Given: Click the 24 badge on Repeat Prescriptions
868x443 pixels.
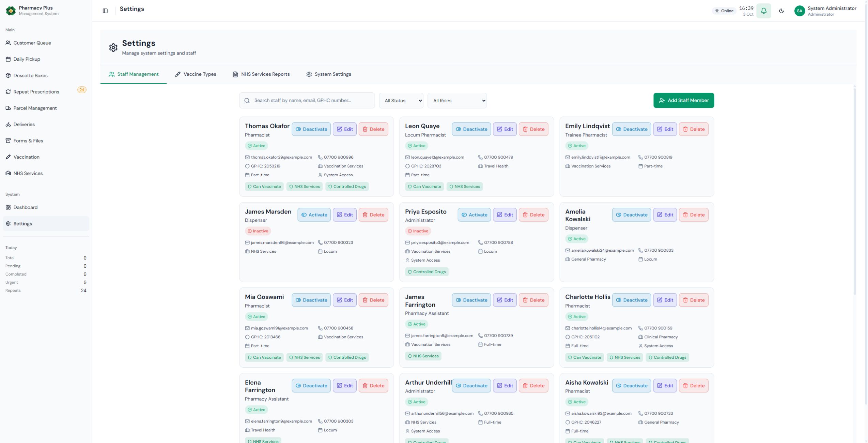Looking at the screenshot, I should [82, 90].
